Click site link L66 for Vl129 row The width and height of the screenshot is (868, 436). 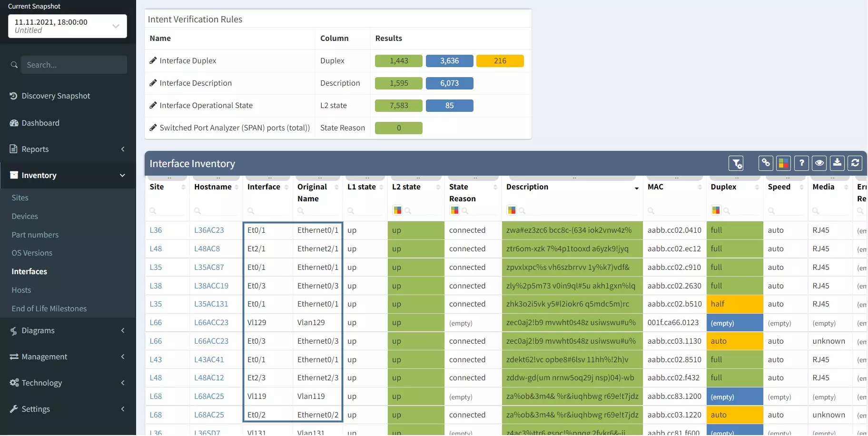coord(156,322)
